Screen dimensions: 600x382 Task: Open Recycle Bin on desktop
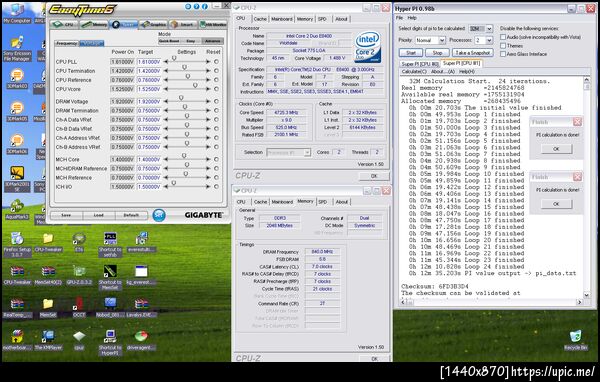click(576, 340)
